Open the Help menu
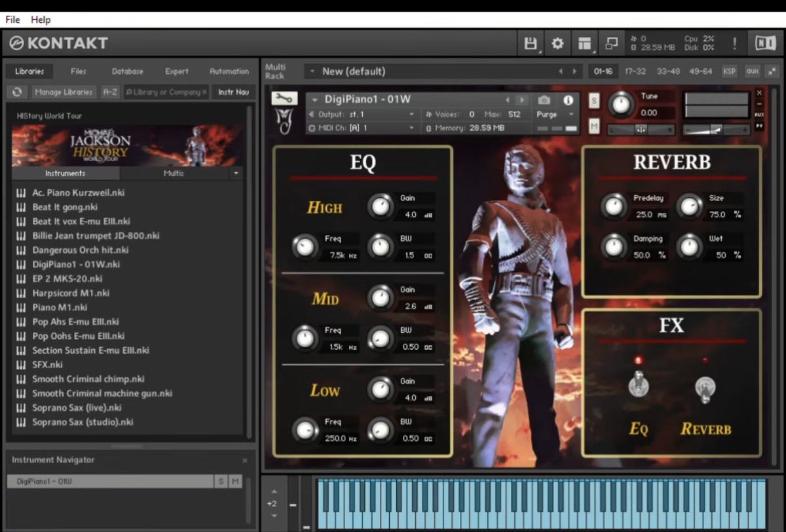The height and width of the screenshot is (532, 786). pos(41,20)
